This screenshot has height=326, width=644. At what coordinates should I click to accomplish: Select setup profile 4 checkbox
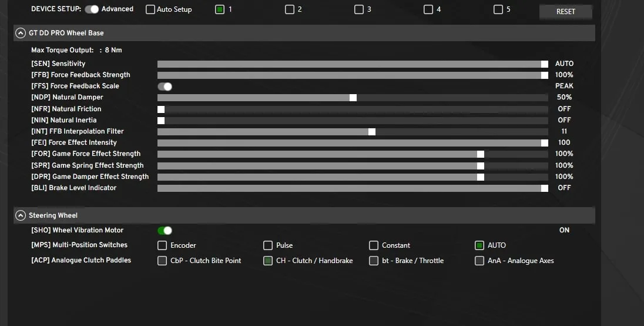428,9
